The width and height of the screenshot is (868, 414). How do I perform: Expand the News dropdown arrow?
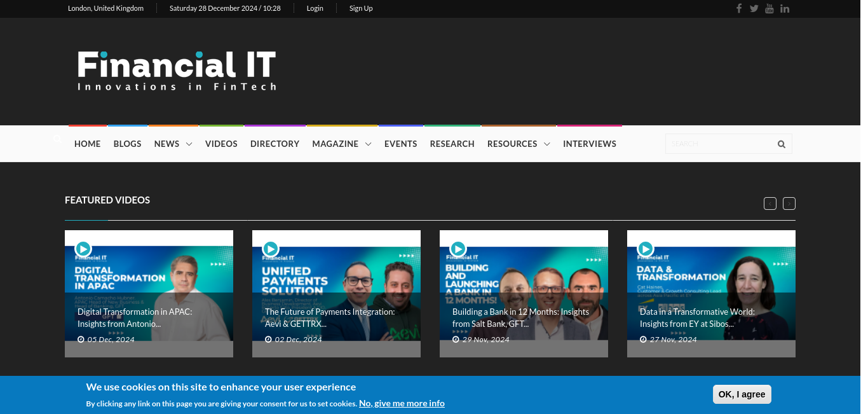[x=189, y=144]
